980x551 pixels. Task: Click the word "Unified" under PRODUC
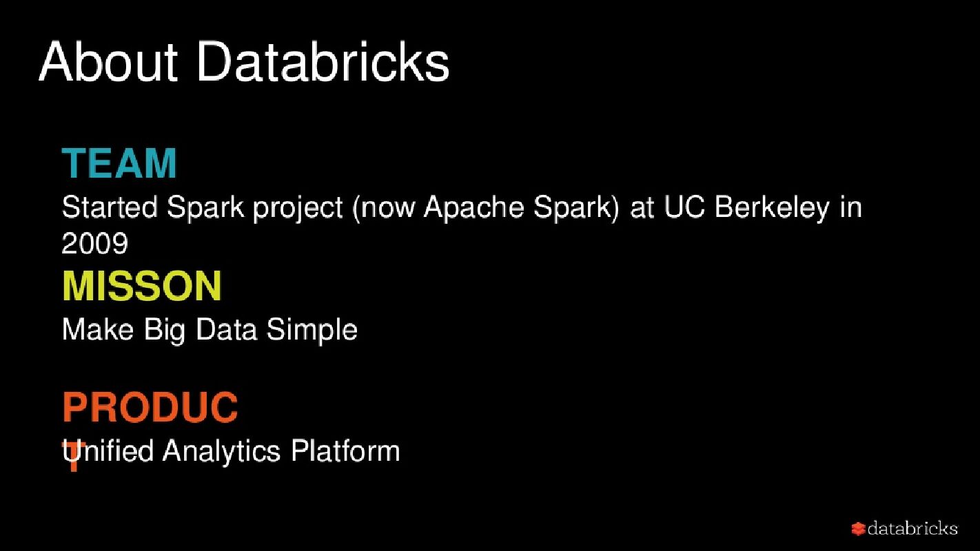tap(108, 451)
